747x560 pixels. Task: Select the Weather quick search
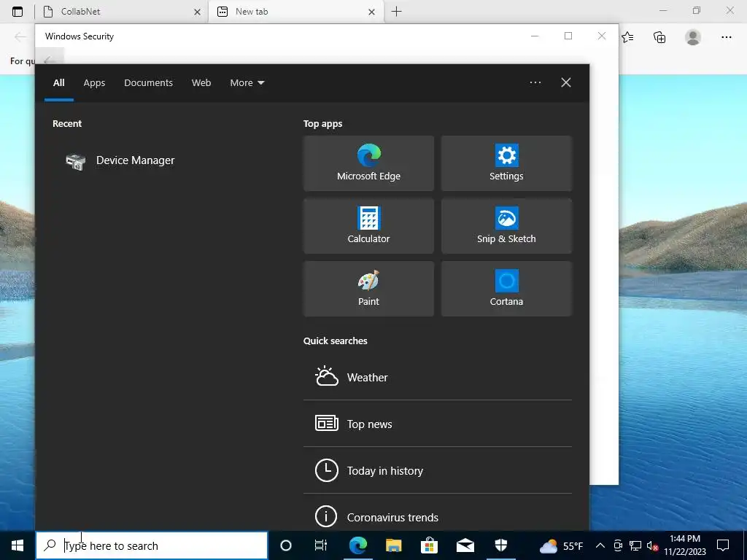pyautogui.click(x=438, y=377)
